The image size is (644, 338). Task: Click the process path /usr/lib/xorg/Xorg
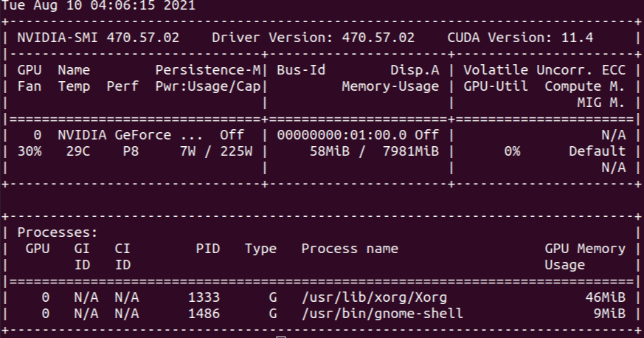(x=374, y=297)
